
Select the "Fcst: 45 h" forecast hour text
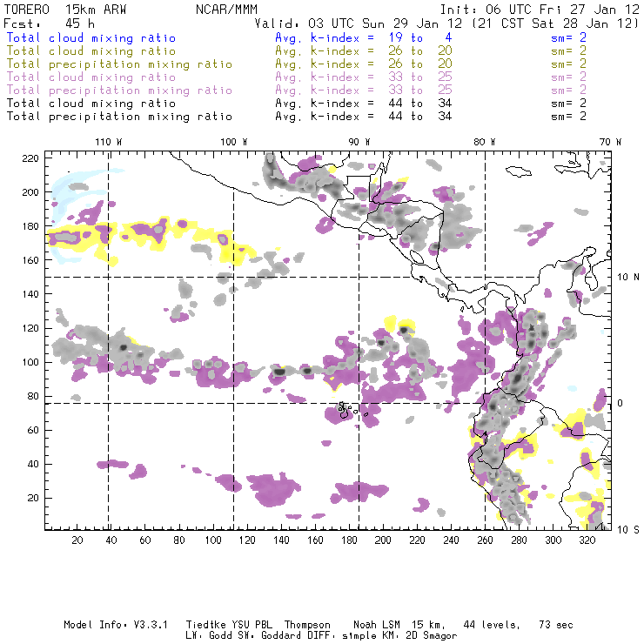pyautogui.click(x=49, y=23)
